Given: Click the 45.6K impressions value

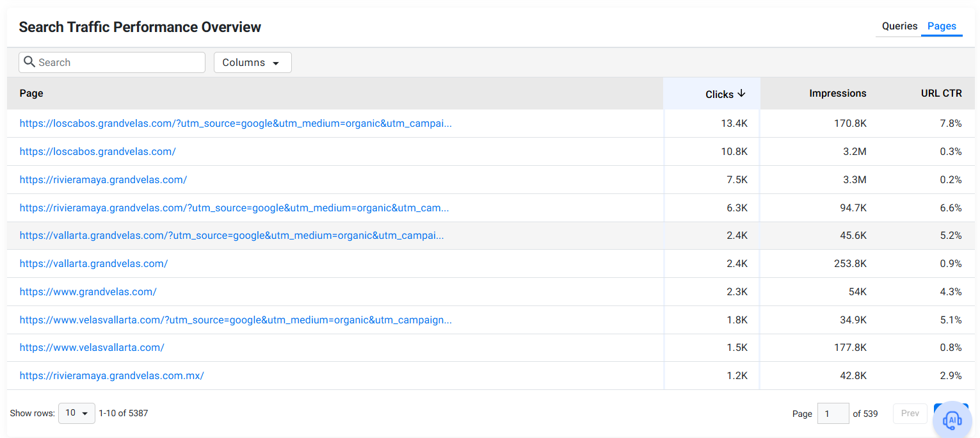Looking at the screenshot, I should [x=853, y=236].
